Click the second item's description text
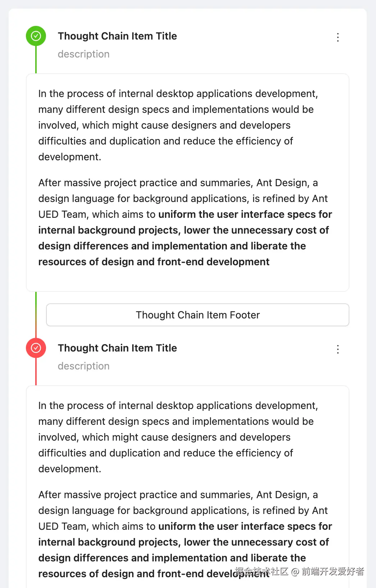 coord(83,366)
